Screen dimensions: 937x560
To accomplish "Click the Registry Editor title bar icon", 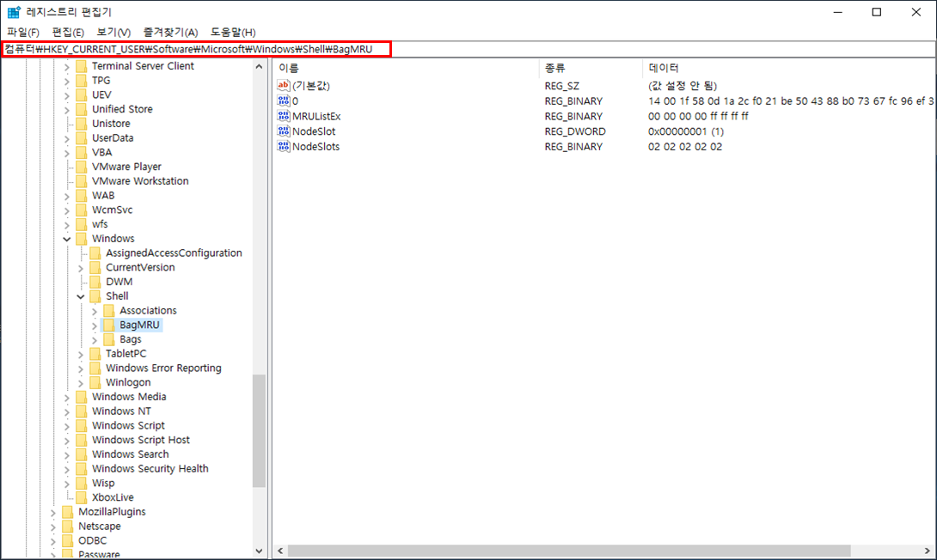I will point(14,12).
